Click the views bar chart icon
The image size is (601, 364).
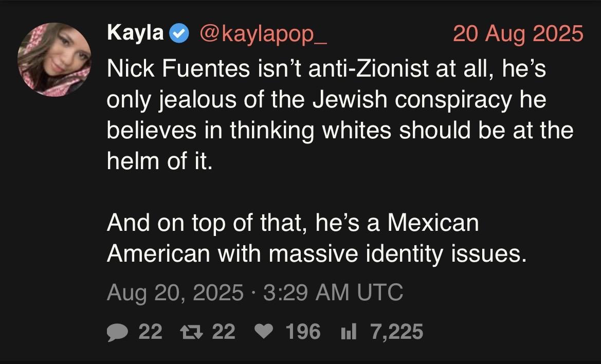pos(349,332)
